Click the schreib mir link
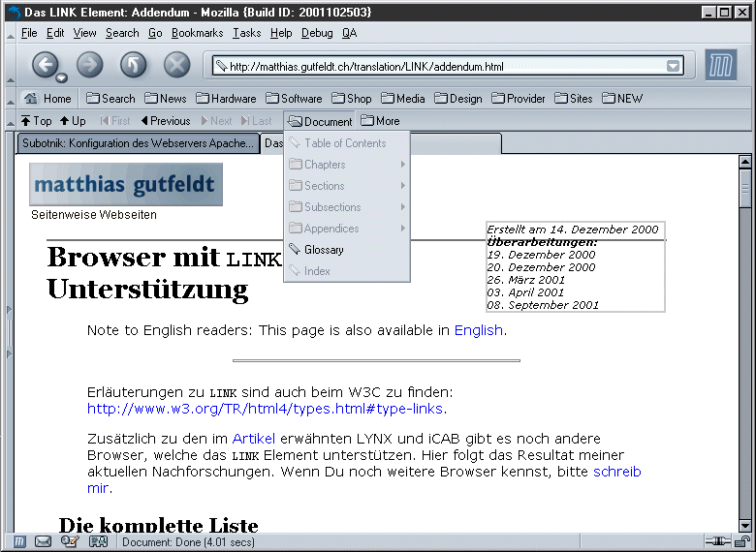Screen dimensions: 756x552 click(616, 472)
